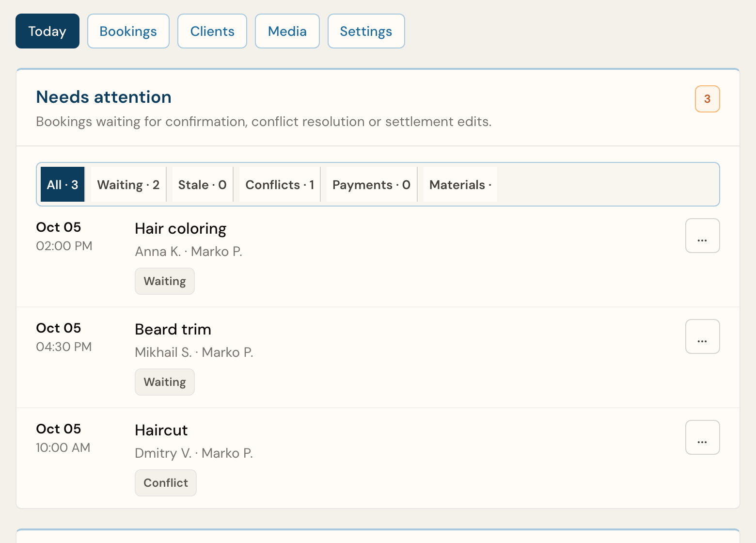Switch to the Bookings tab
The image size is (756, 543).
128,31
